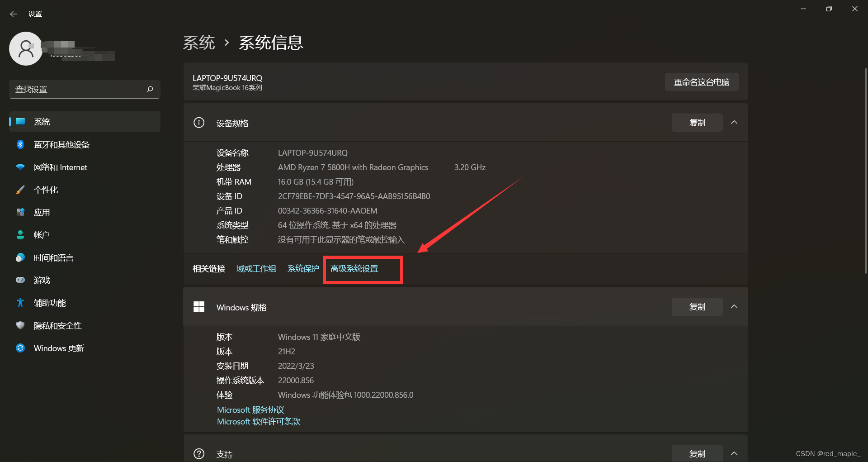The width and height of the screenshot is (868, 462).
Task: Click install date 2022/3/23
Action: (x=296, y=366)
